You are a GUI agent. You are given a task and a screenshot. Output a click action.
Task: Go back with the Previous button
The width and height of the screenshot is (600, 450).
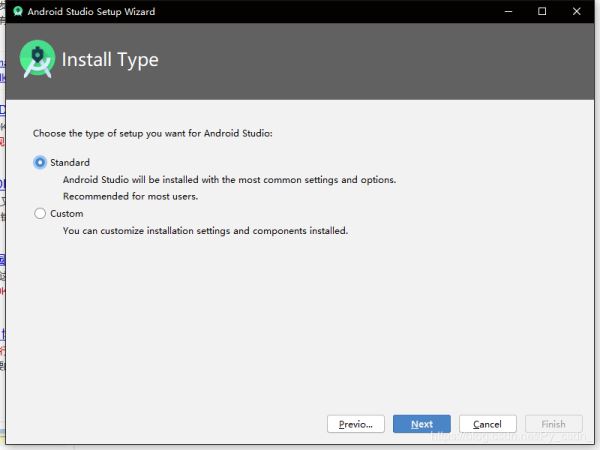pyautogui.click(x=355, y=424)
